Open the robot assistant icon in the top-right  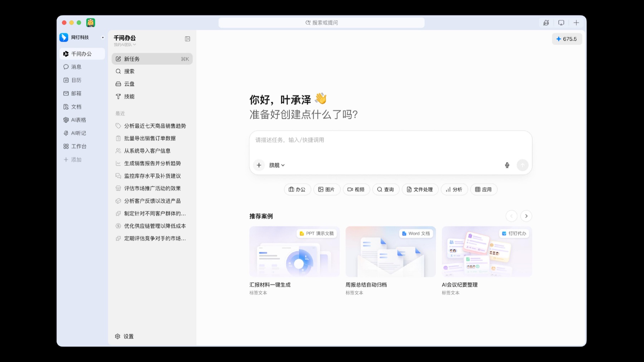pyautogui.click(x=546, y=23)
